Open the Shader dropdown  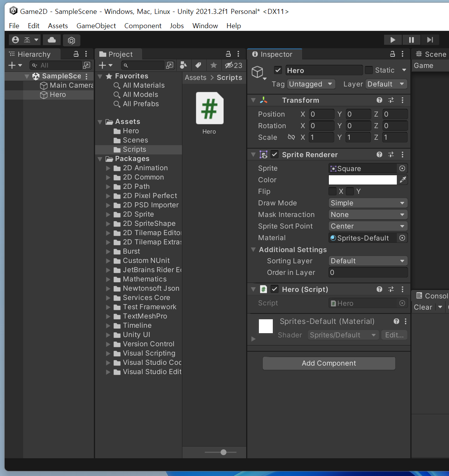click(x=343, y=335)
